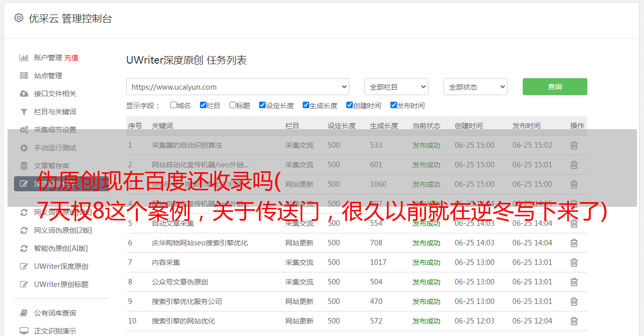Viewport: 644px width, 336px height.
Task: Enable the 域名 display field checkbox
Action: pos(173,105)
